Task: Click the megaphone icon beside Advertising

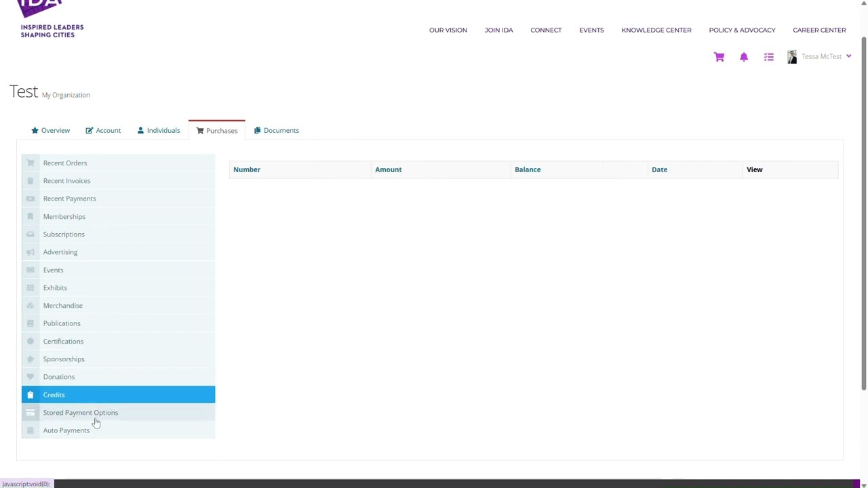Action: pyautogui.click(x=30, y=252)
